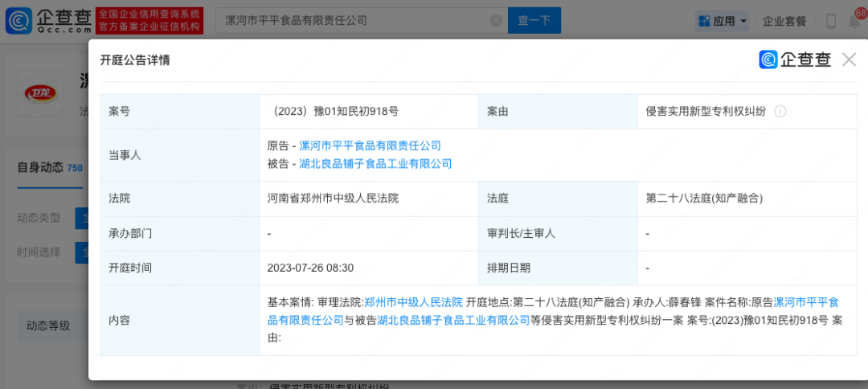
Task: Close the 开庭公告详情 dialog
Action: point(850,59)
